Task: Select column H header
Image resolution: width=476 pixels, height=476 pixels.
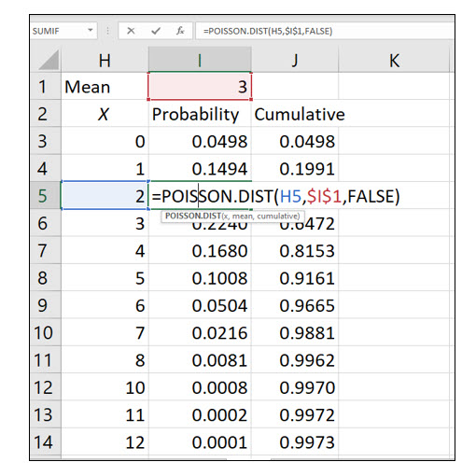Action: [105, 60]
